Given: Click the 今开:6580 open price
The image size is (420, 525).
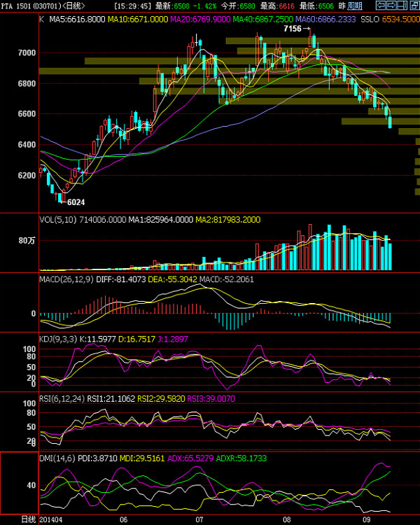Looking at the screenshot, I should click(238, 6).
